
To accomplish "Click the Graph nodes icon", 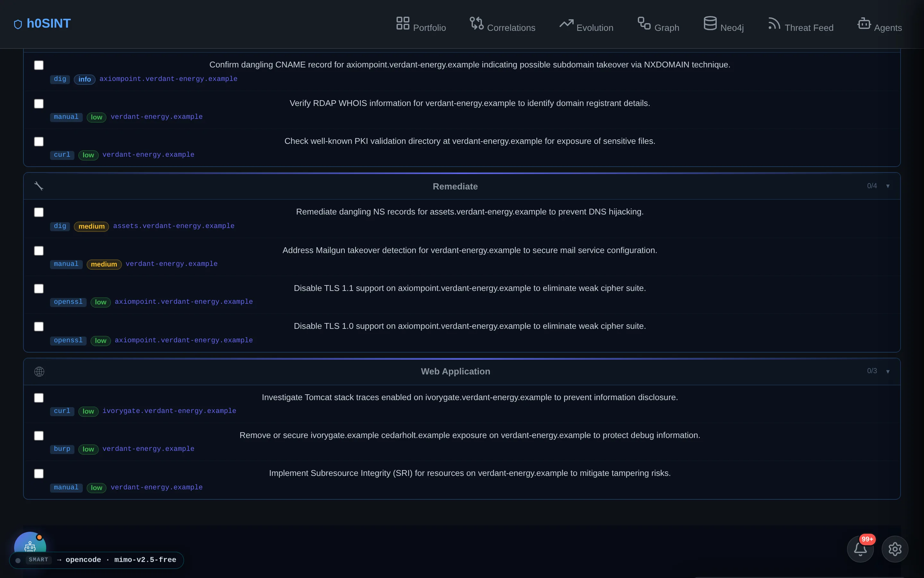I will [644, 23].
